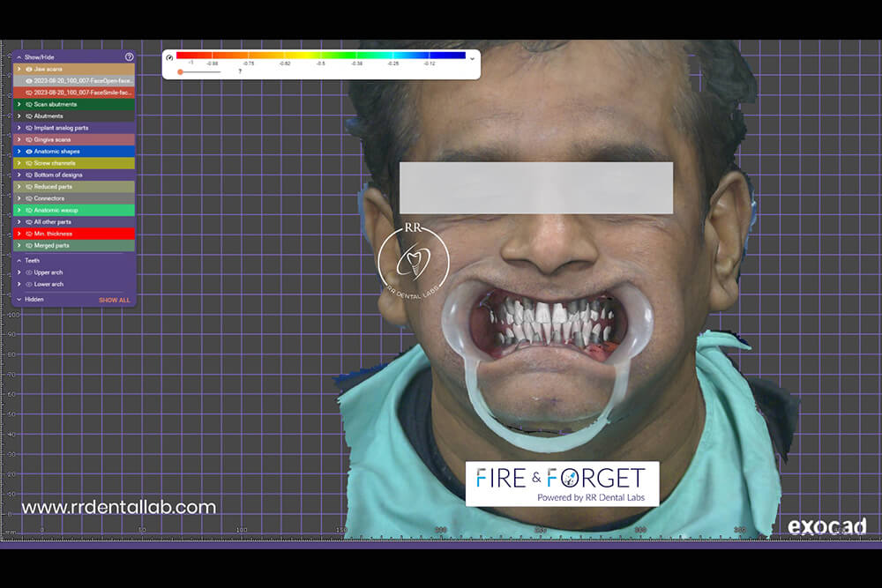Click the SHOW ALL button
Screen dimensions: 882x588
[x=114, y=300]
